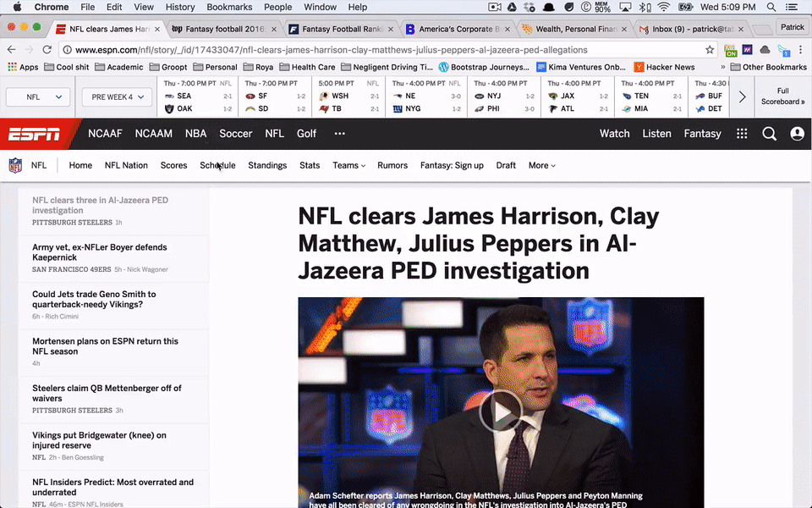The image size is (812, 508).
Task: Open the Apple menu
Action: pos(17,7)
